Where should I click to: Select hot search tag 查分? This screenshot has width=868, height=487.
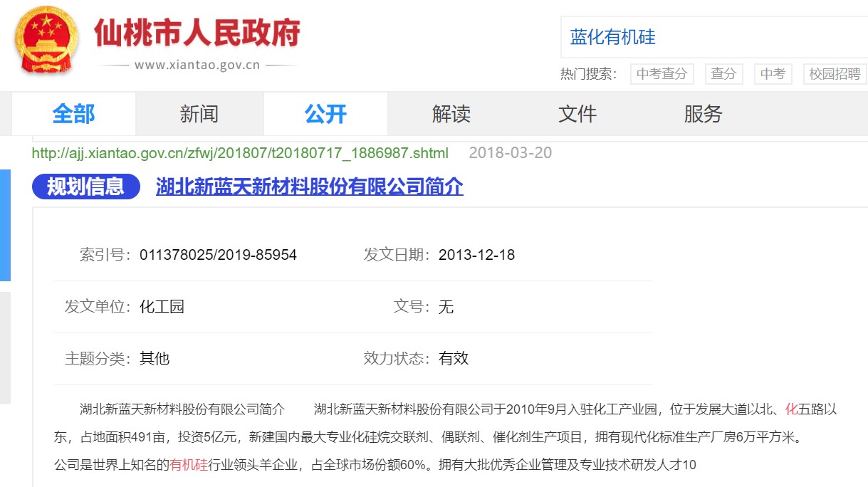(x=723, y=74)
